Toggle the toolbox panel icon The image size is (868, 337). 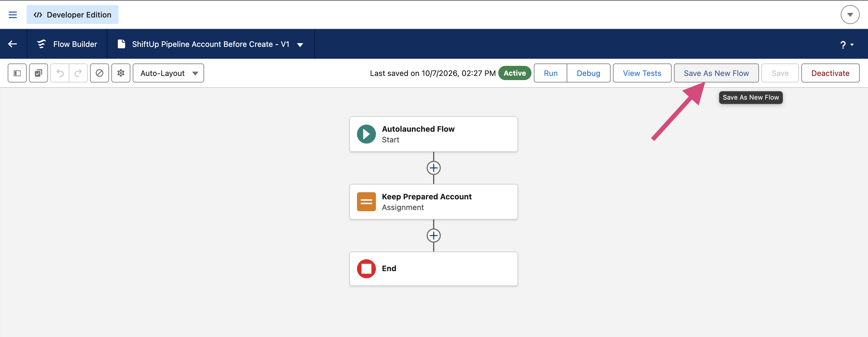[17, 73]
